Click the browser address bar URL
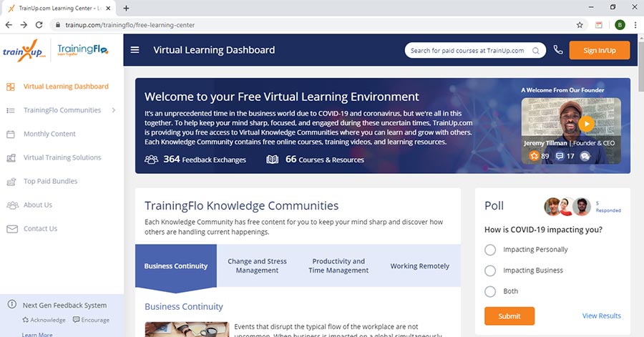 [130, 25]
